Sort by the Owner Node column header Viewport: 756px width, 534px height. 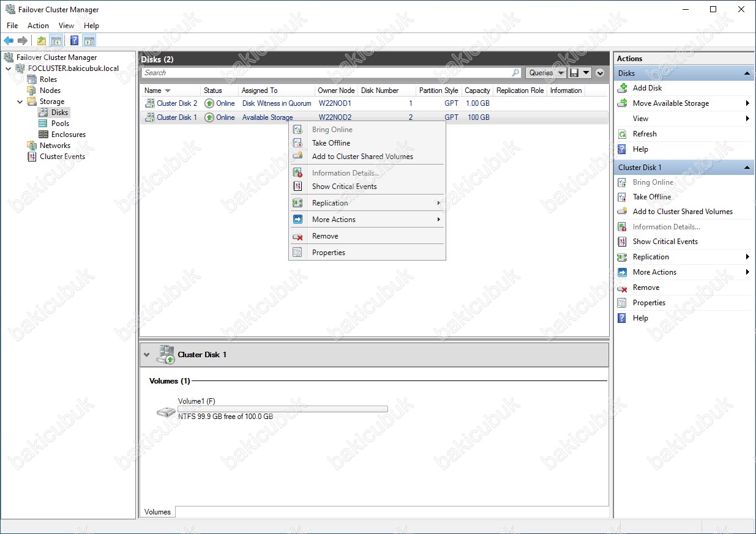[x=336, y=91]
